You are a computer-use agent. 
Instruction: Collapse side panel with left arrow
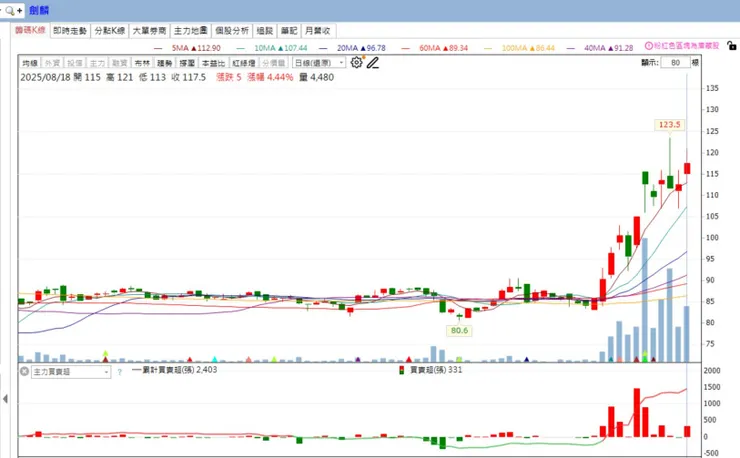[5, 399]
